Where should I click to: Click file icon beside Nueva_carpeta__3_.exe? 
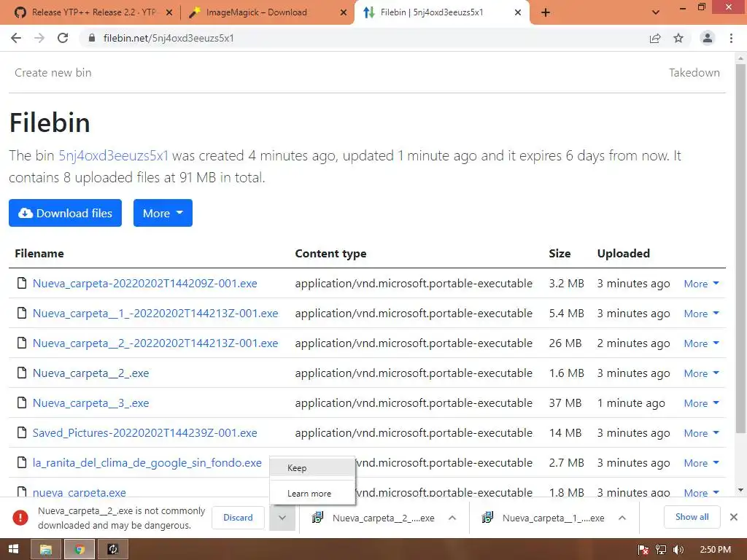pyautogui.click(x=21, y=402)
